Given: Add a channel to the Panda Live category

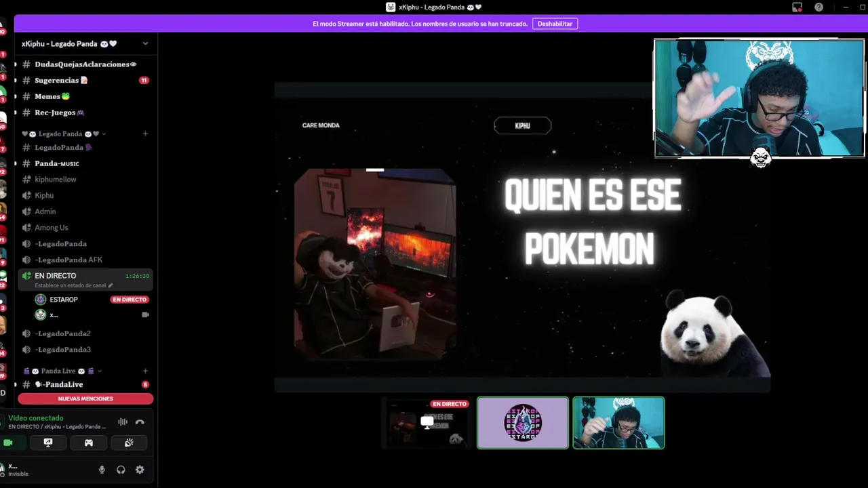Looking at the screenshot, I should (x=145, y=371).
